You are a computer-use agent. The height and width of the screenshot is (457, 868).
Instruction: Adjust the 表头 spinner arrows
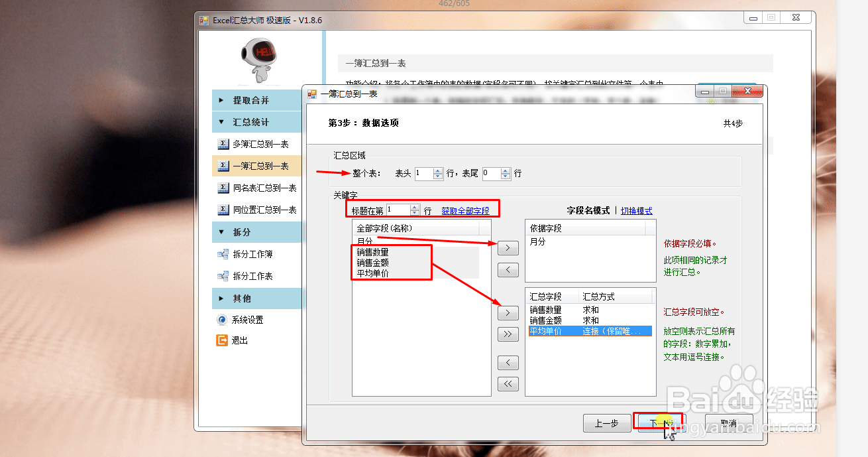coord(438,174)
